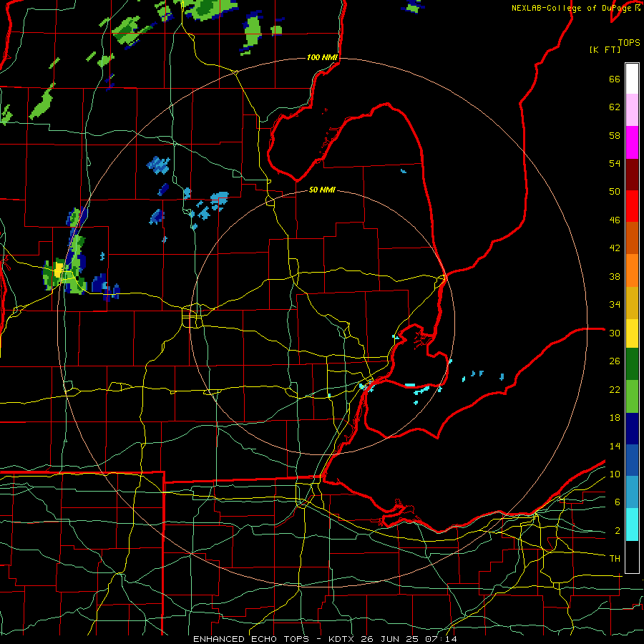Click legend value 58
Viewport: 644px width, 644px height.
615,135
